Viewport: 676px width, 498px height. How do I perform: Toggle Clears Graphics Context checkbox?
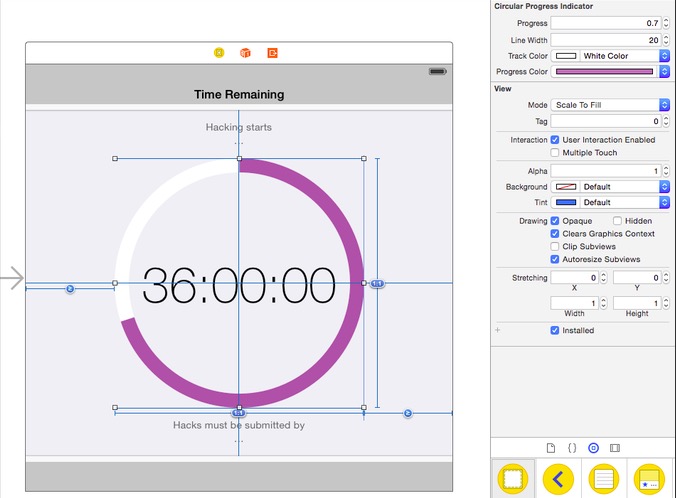(x=555, y=234)
